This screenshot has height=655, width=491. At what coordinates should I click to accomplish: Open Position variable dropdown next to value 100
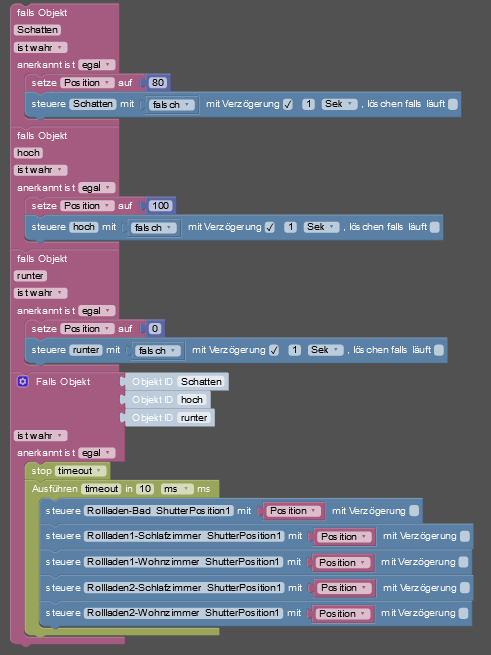[x=87, y=206]
